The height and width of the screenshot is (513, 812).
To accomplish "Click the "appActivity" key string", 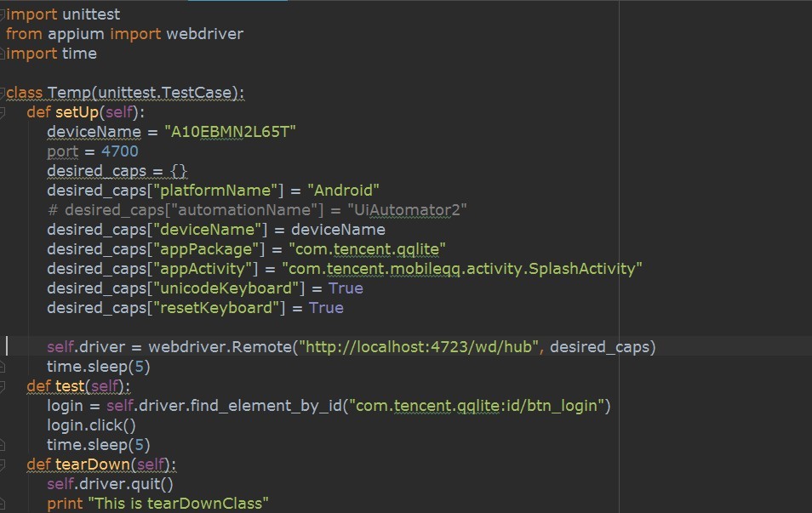I will 203,269.
